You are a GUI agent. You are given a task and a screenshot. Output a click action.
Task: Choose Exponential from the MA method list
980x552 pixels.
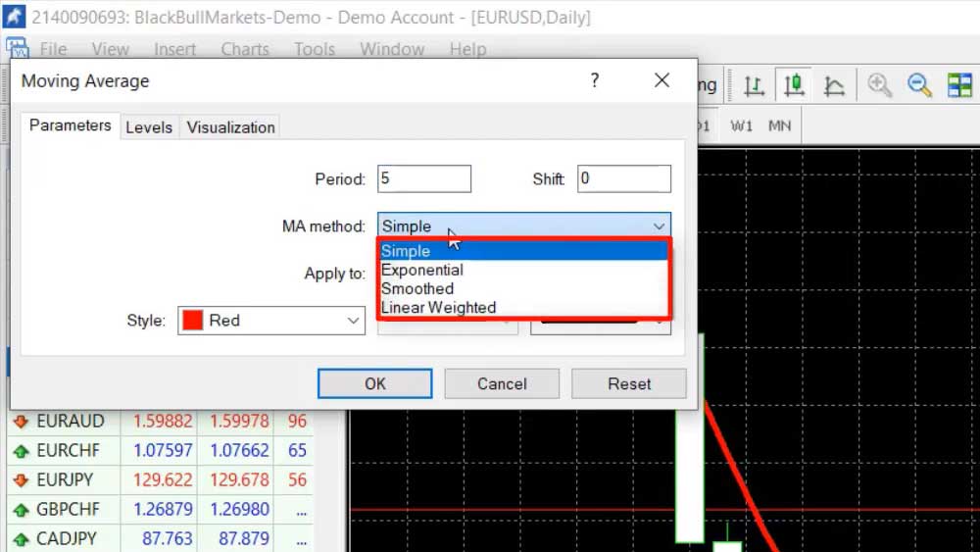[x=422, y=270]
